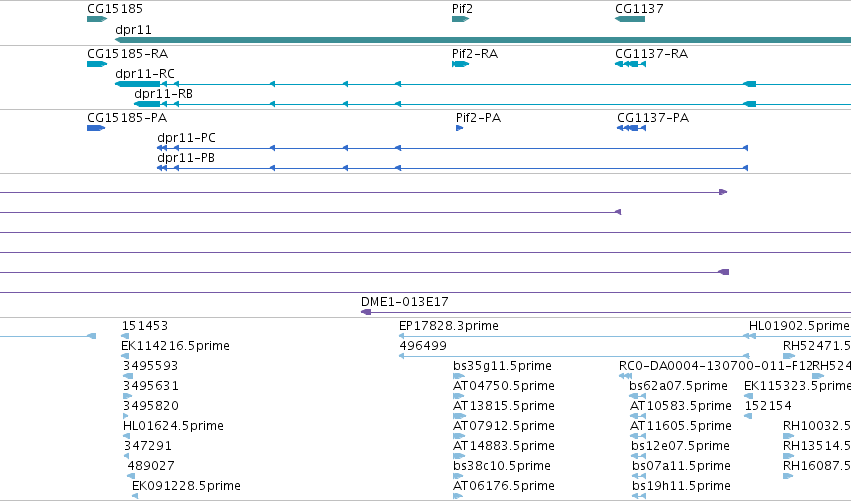851x501 pixels.
Task: Click the bs62a07.5prime EST label
Action: 678,386
